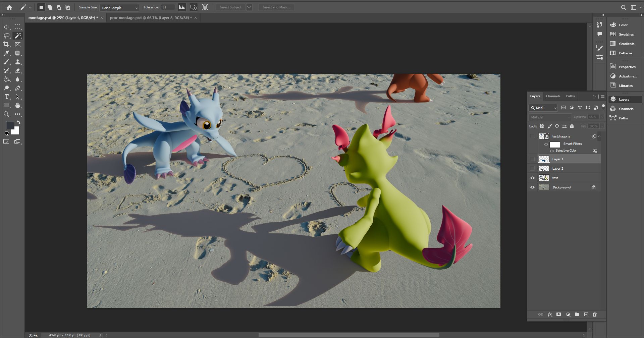The width and height of the screenshot is (644, 338).
Task: Open the Edit Toolbar three-dots menu
Action: coord(17,114)
